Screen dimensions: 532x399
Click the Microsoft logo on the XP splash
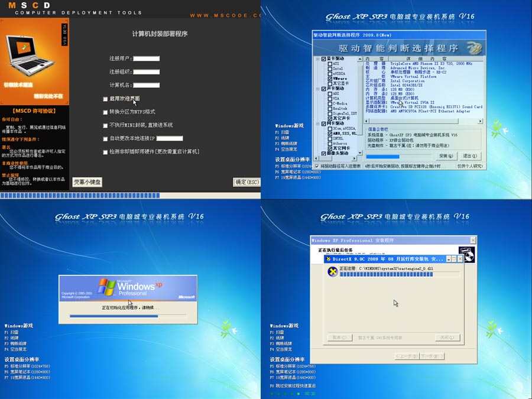point(186,297)
